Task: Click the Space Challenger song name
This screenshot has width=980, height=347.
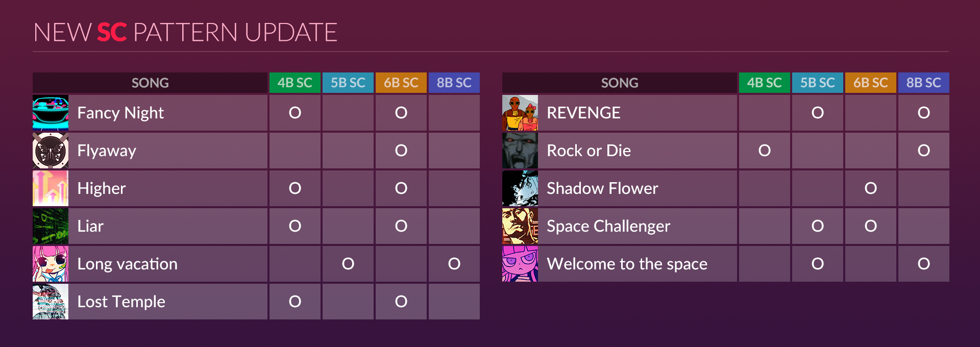Action: point(608,226)
